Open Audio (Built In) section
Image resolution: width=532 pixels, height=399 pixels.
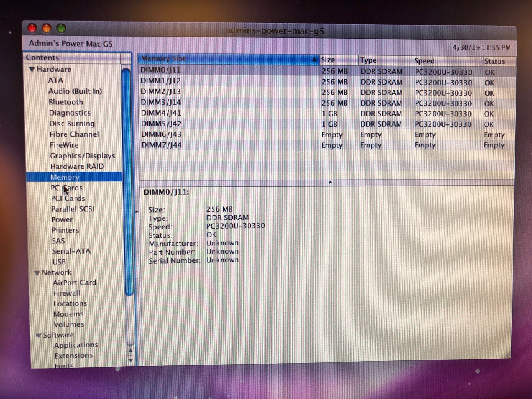click(x=75, y=91)
